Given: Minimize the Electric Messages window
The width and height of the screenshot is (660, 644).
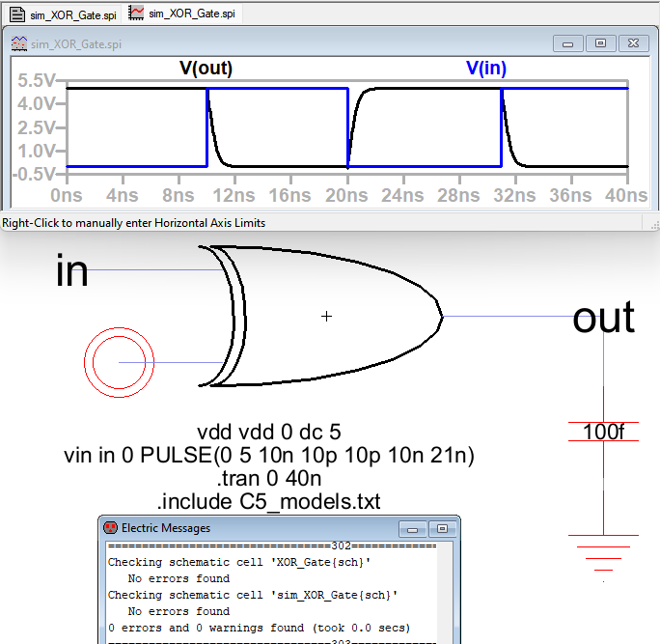Looking at the screenshot, I should (415, 528).
